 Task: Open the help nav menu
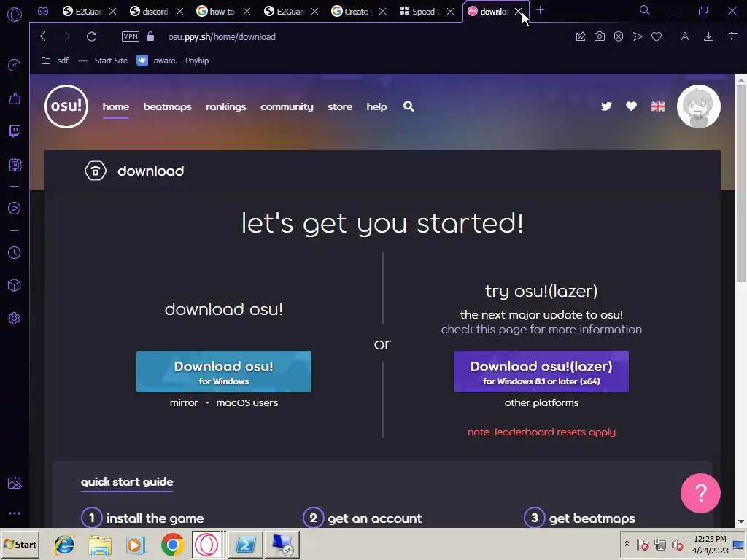pyautogui.click(x=376, y=106)
